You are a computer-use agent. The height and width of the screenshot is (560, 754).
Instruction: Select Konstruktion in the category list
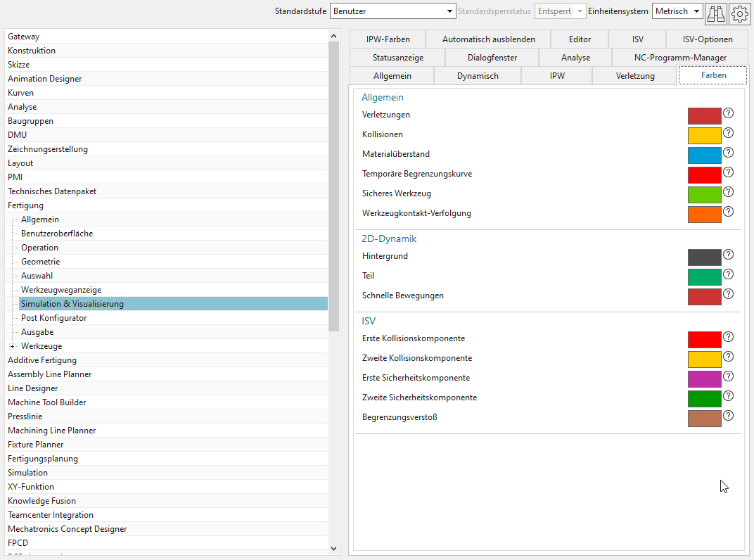pyautogui.click(x=167, y=51)
